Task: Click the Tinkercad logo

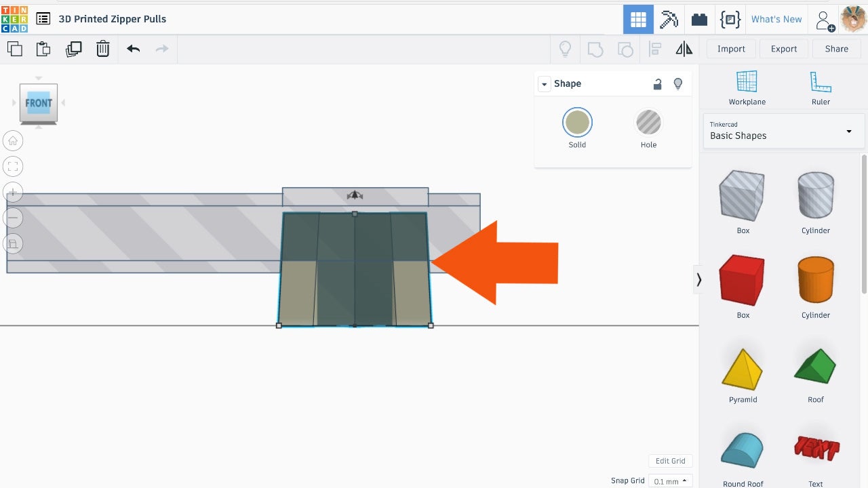Action: coord(14,19)
